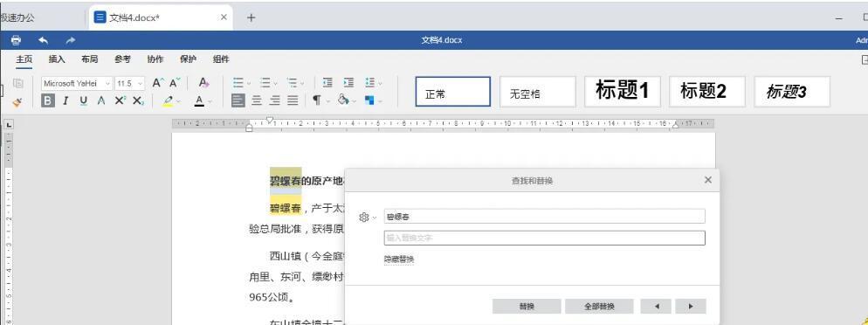This screenshot has height=325, width=868.
Task: Click the A icon with pink arrow
Action: pos(203,83)
